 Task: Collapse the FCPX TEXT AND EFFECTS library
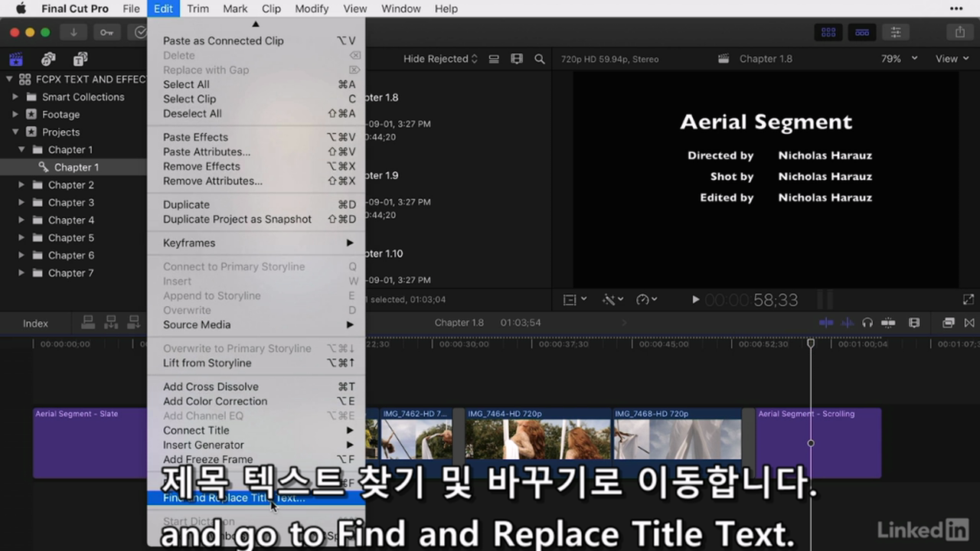point(9,79)
